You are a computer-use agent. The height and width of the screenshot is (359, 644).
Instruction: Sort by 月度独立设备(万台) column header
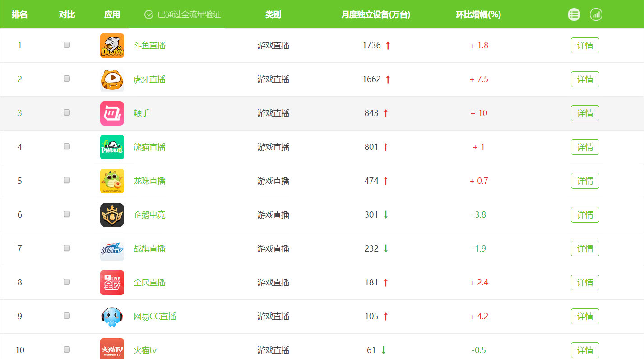375,14
